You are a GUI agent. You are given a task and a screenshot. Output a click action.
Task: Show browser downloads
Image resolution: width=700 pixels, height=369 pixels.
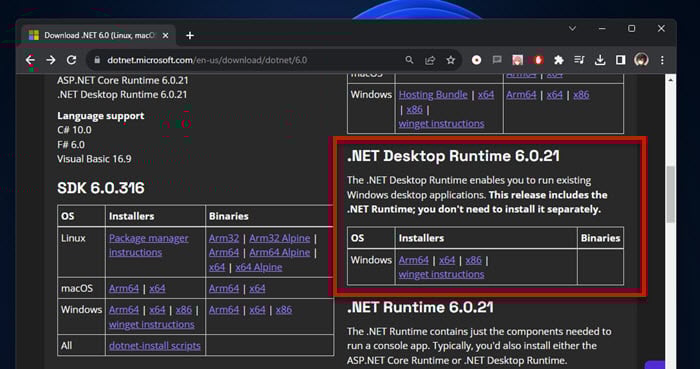coord(600,60)
